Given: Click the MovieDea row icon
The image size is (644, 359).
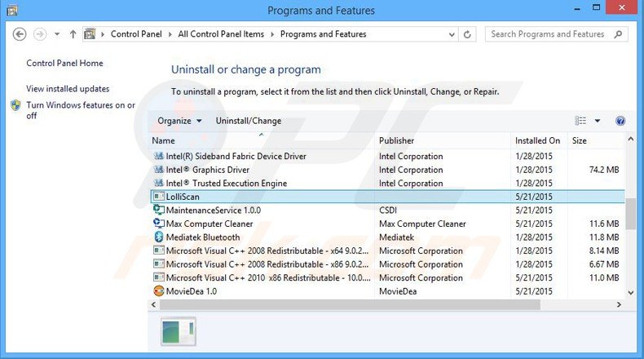Looking at the screenshot, I should 158,291.
